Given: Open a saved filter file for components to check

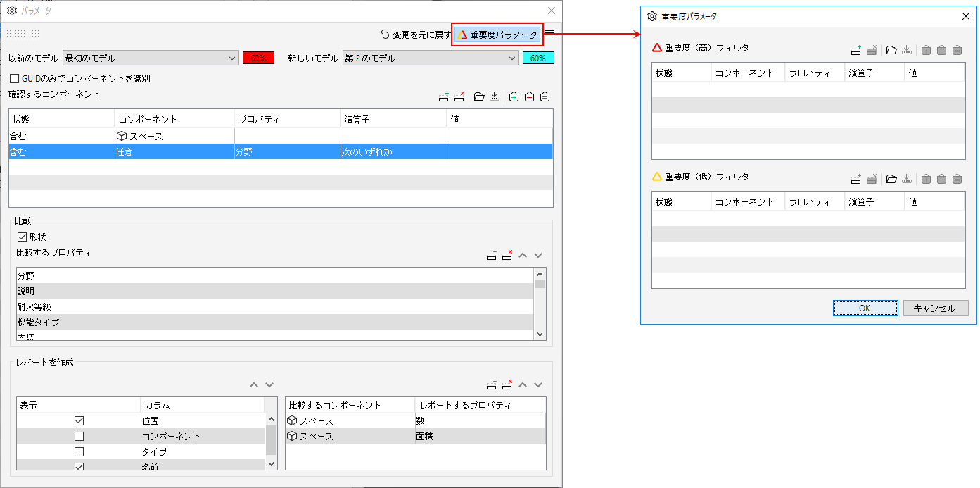Looking at the screenshot, I should point(479,97).
